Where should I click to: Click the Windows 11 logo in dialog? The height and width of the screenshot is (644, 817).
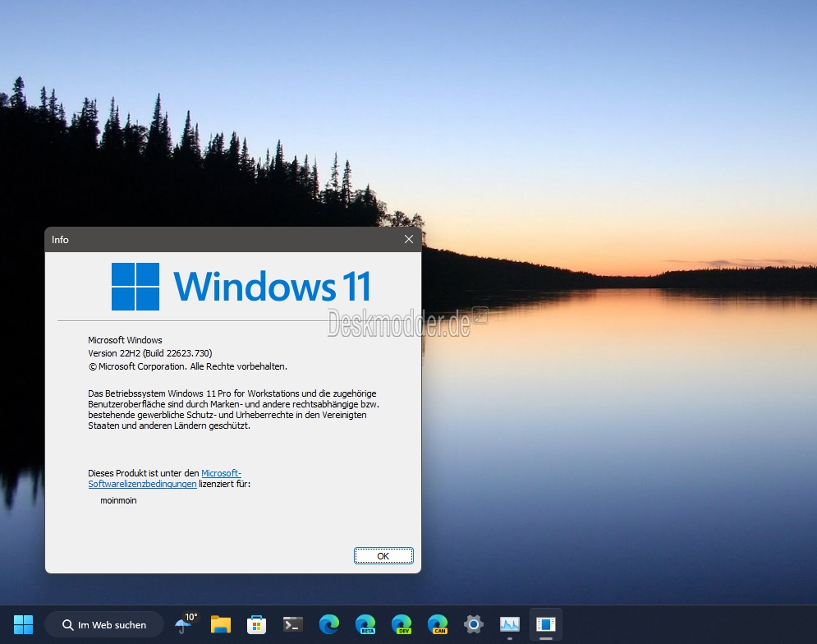[x=241, y=287]
